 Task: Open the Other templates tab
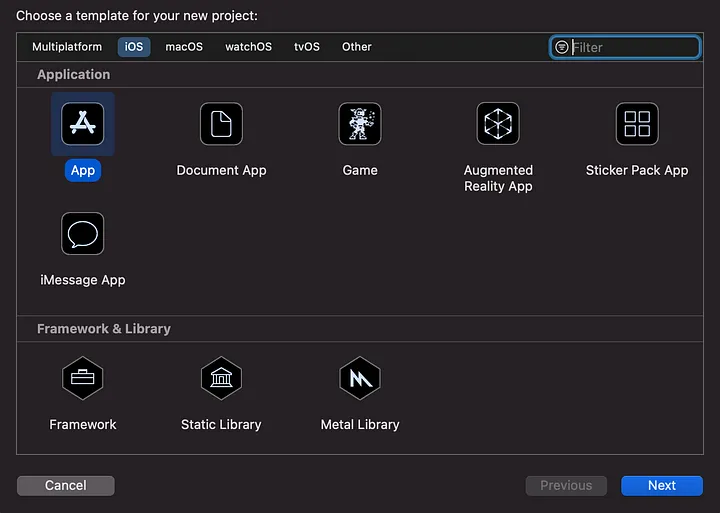click(x=357, y=47)
